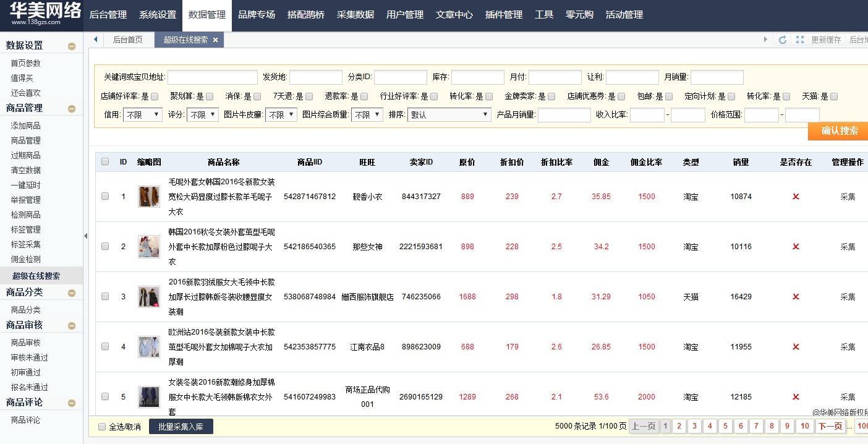Click the refresh icon in tab bar

pyautogui.click(x=783, y=40)
